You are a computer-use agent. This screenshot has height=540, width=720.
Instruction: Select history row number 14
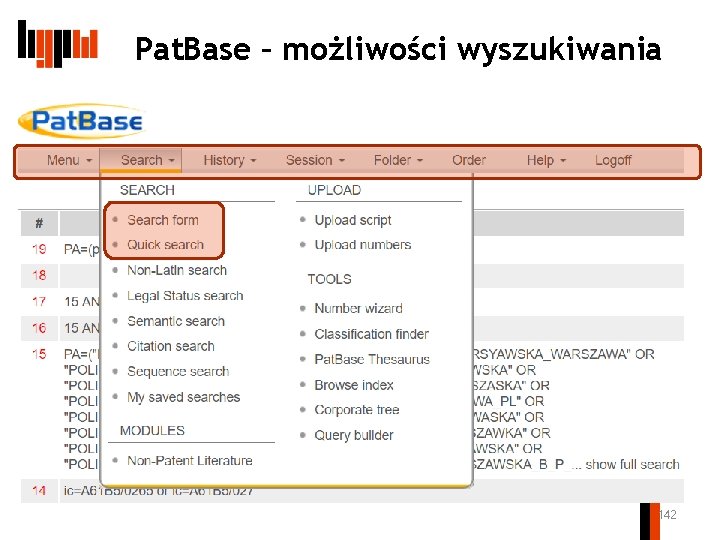(x=39, y=490)
